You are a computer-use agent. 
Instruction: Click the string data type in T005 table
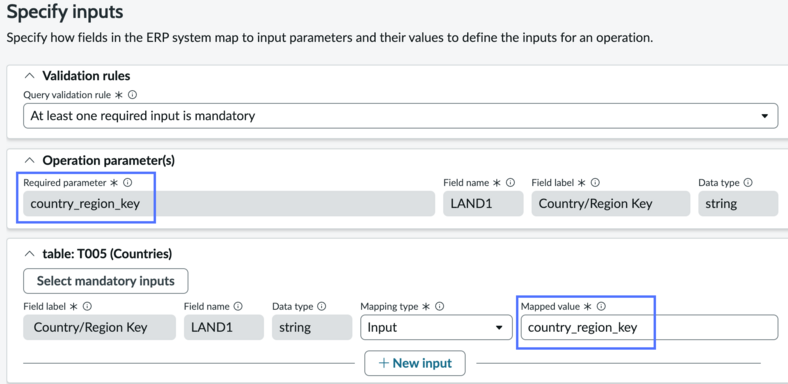click(x=312, y=328)
